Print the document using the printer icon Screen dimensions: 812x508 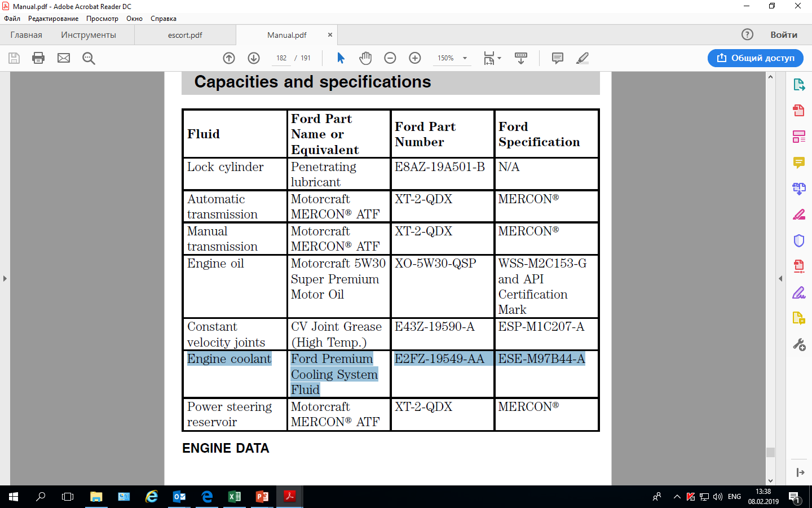click(38, 58)
